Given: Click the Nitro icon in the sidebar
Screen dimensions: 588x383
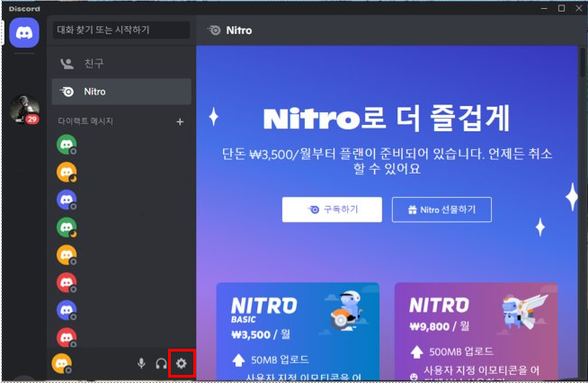Looking at the screenshot, I should click(x=67, y=92).
